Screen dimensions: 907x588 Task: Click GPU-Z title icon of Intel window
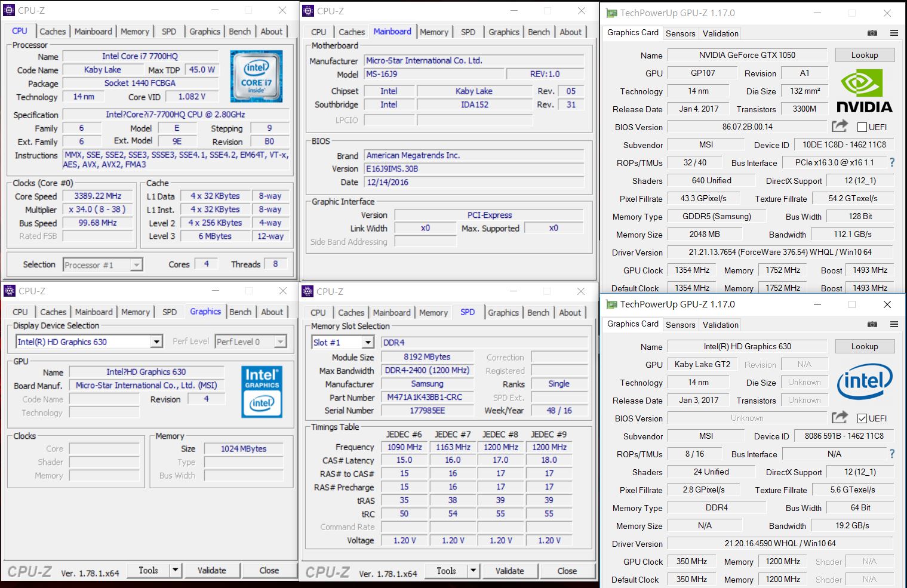pos(611,304)
